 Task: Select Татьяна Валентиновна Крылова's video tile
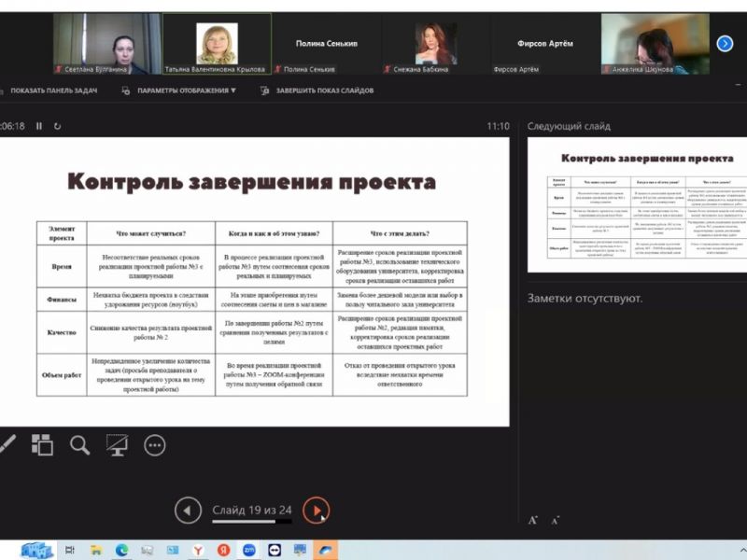coord(217,43)
